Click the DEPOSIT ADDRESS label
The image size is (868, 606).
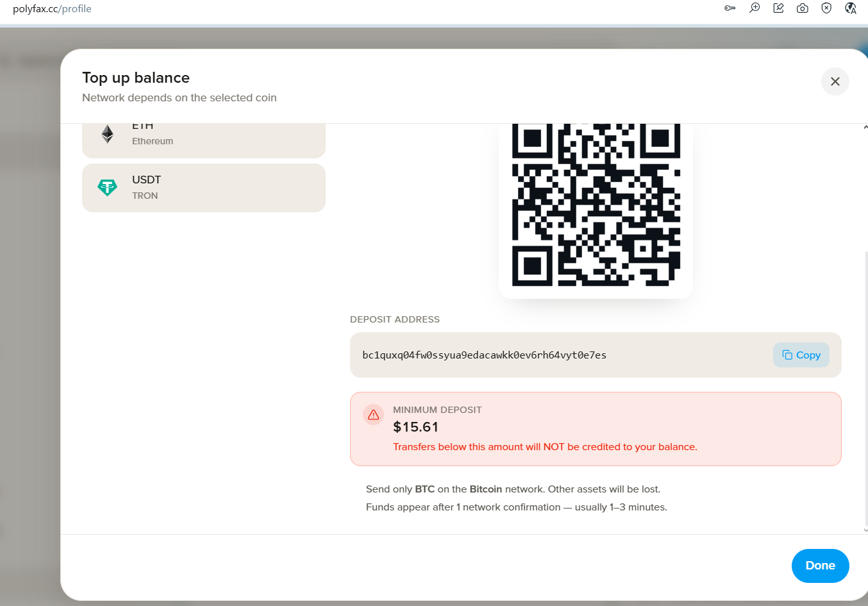point(395,319)
